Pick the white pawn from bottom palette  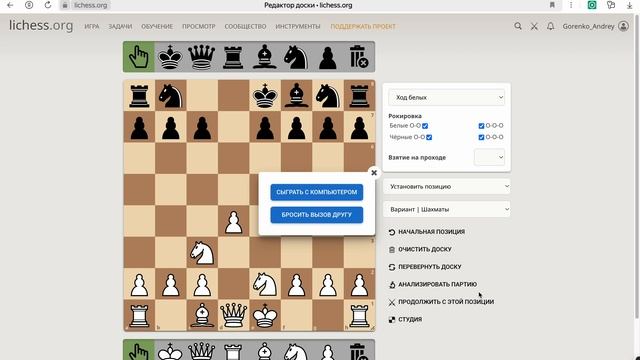(x=327, y=351)
